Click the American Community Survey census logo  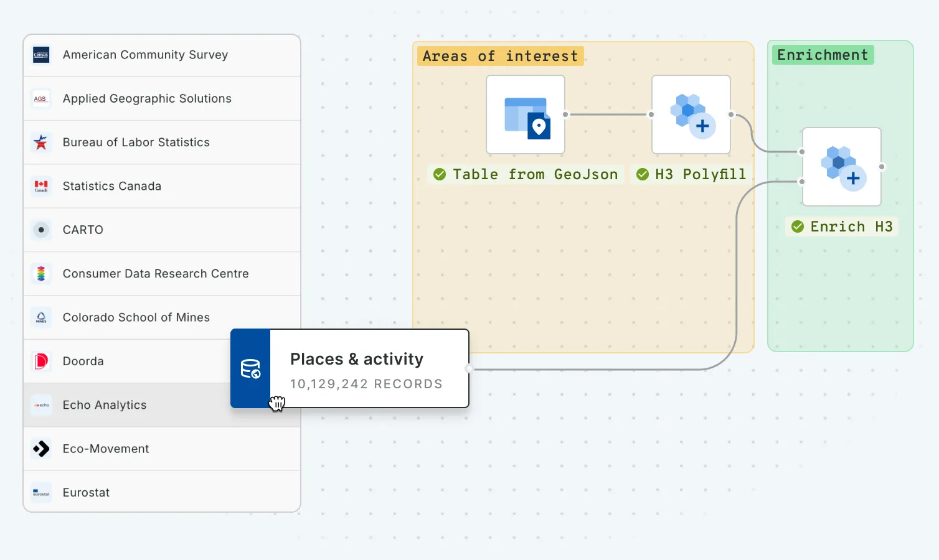(x=41, y=55)
